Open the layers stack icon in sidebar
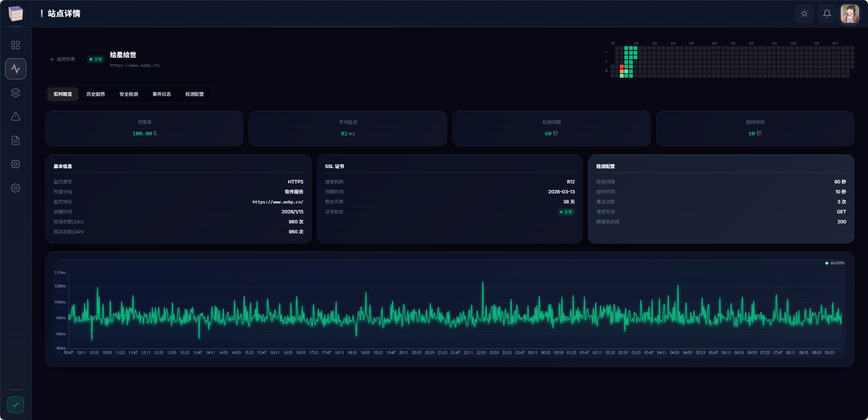Screen dimensions: 868x420 15,93
